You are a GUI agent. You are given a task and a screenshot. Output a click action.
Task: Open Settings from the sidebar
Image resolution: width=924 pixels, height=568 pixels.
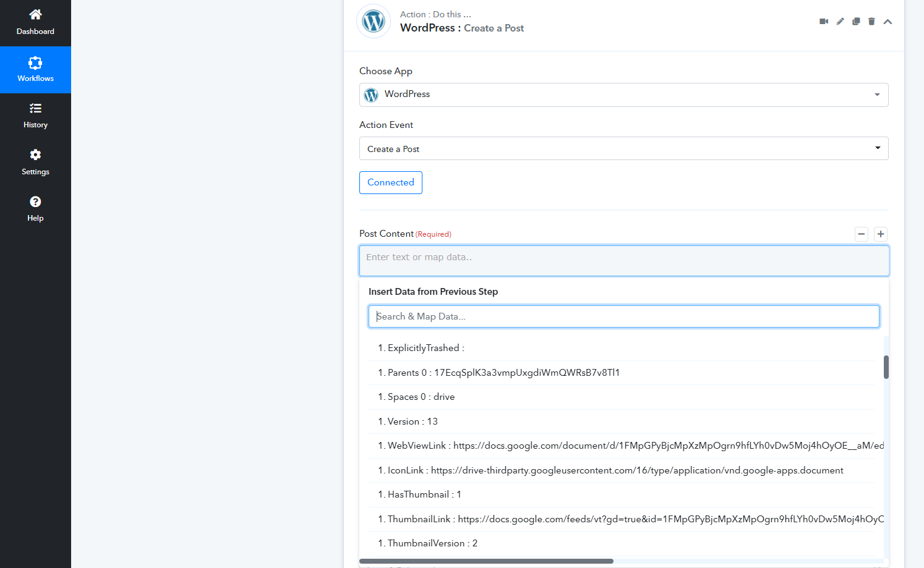(x=35, y=163)
